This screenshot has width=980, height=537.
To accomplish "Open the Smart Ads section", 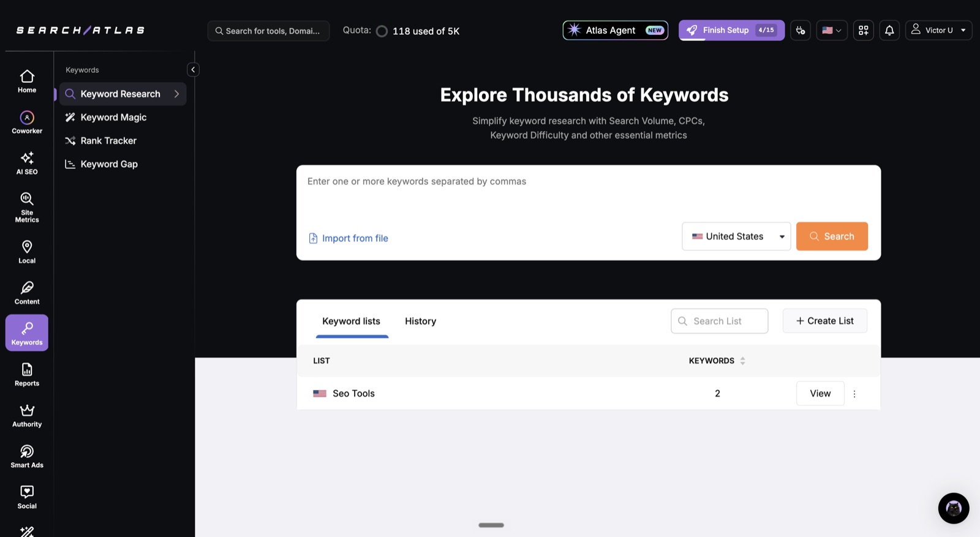I will (27, 457).
